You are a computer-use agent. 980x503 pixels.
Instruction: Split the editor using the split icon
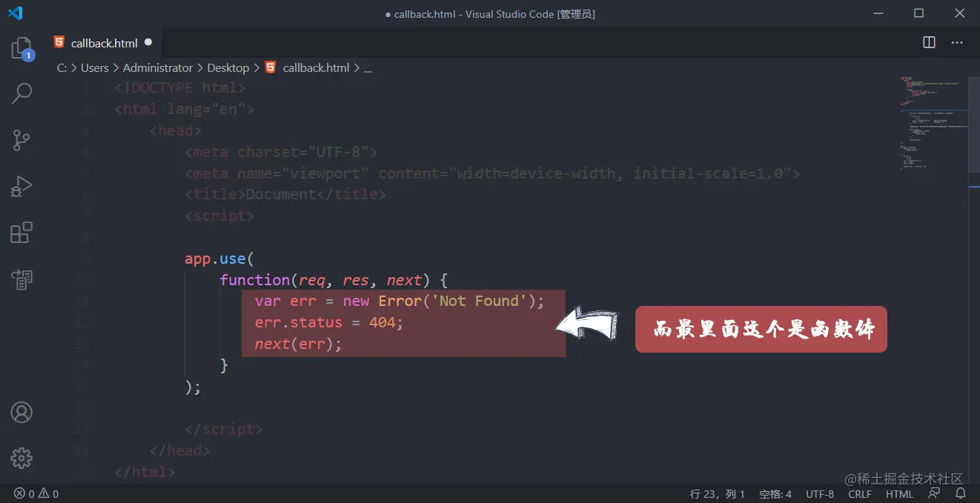pos(928,42)
